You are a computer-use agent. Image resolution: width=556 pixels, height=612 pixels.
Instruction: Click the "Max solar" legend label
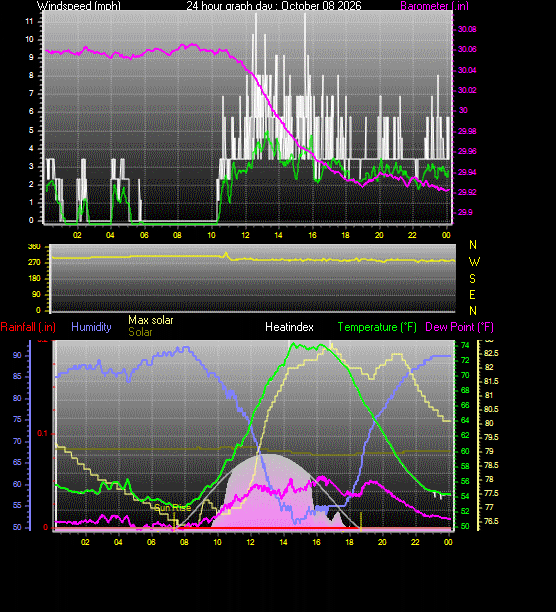[x=151, y=320]
